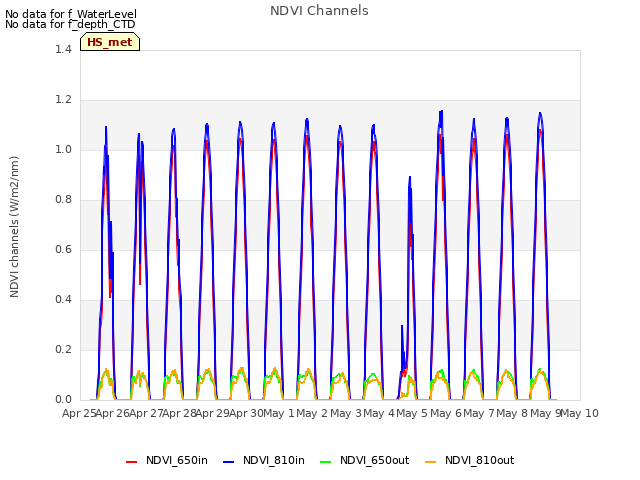Toggle the NDVI_810out legend entry
This screenshot has width=640, height=480.
click(469, 460)
